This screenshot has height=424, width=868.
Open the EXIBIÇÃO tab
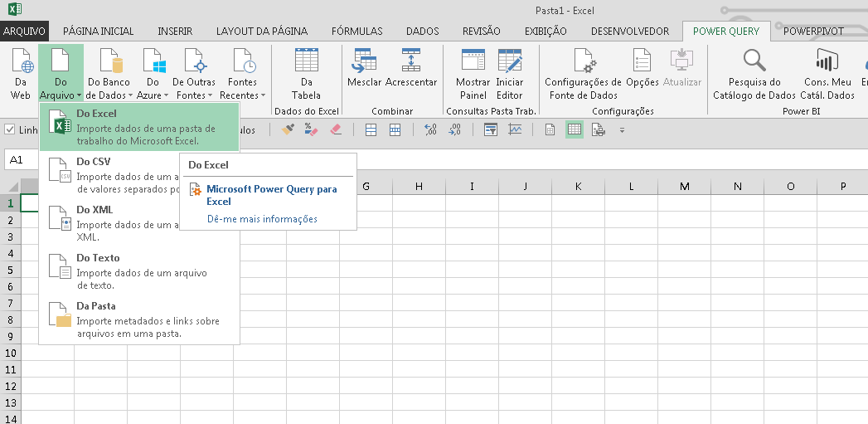(x=546, y=31)
